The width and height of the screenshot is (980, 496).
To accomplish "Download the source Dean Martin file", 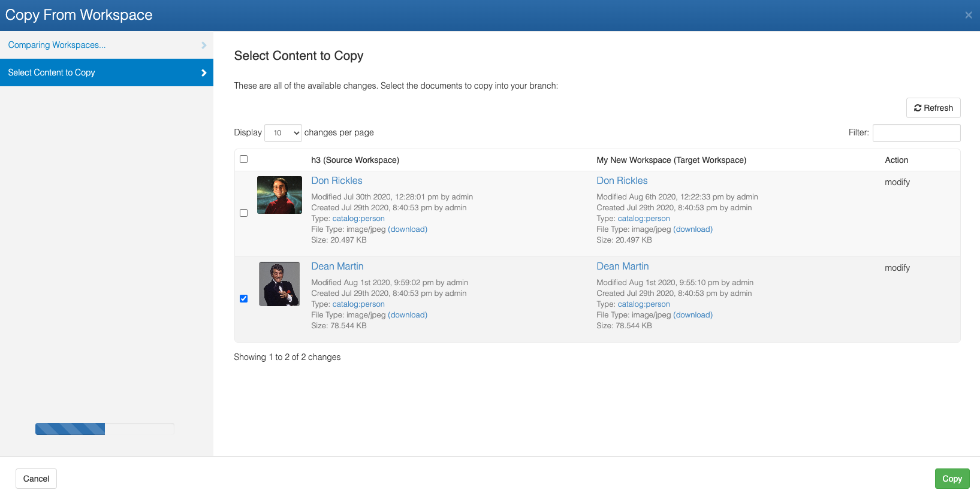I will click(408, 315).
